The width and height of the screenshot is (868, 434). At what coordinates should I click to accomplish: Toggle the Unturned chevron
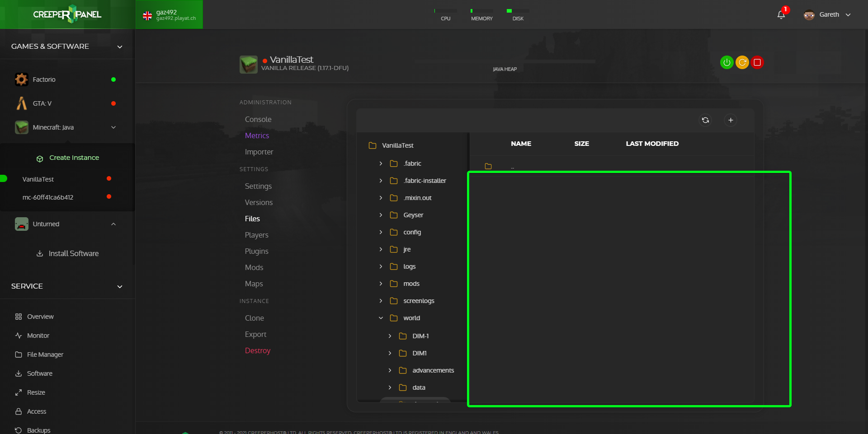click(x=113, y=224)
